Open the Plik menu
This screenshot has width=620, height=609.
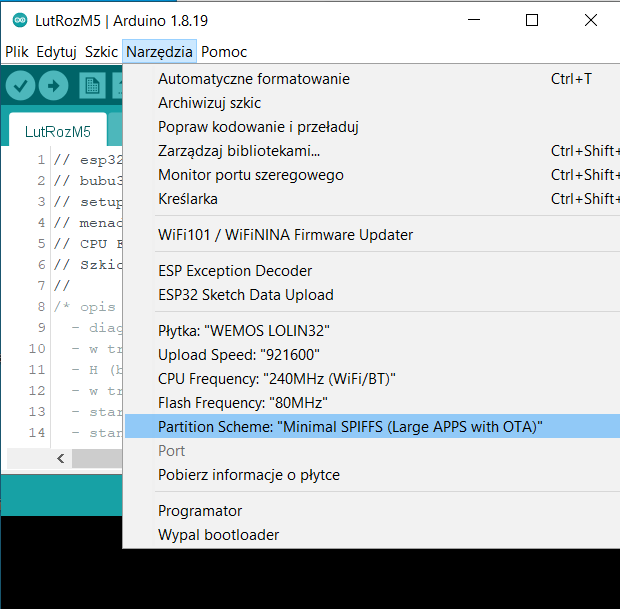(17, 52)
